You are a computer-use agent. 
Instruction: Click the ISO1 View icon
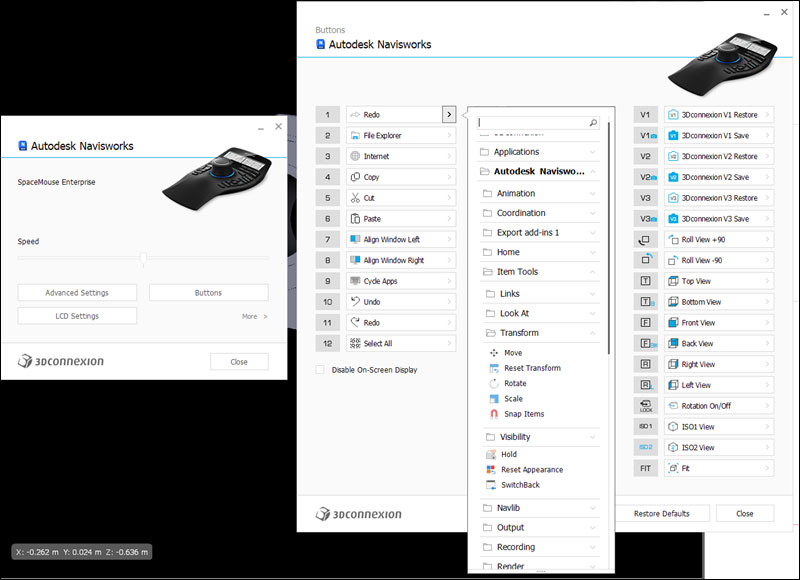click(x=673, y=426)
